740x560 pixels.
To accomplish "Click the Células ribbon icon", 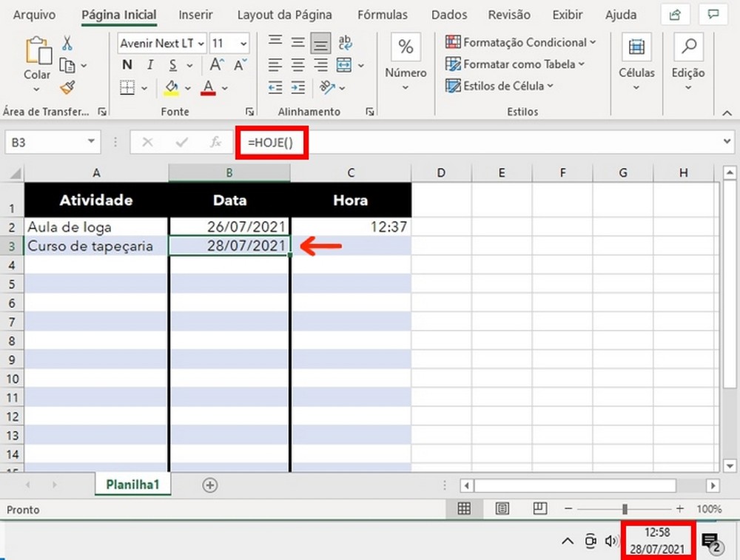I will click(636, 47).
